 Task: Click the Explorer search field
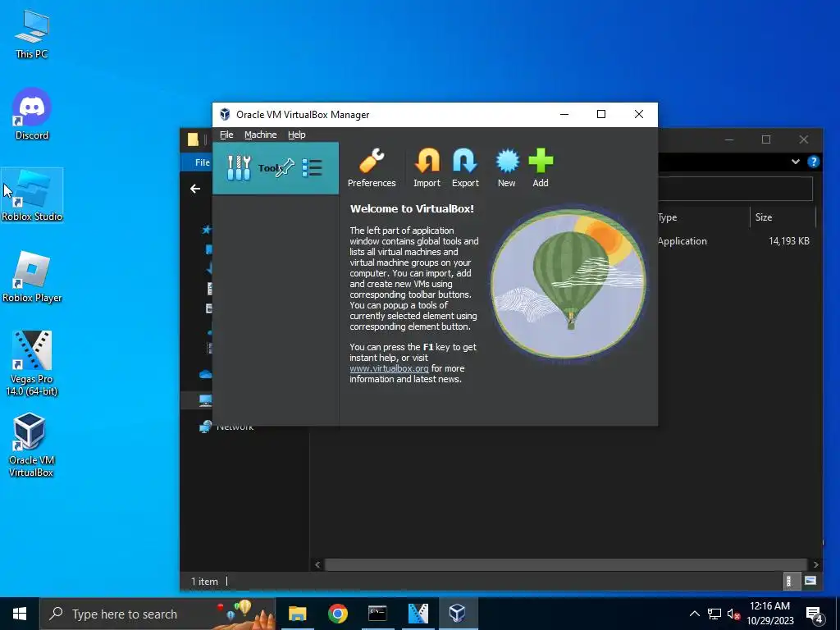pos(735,189)
